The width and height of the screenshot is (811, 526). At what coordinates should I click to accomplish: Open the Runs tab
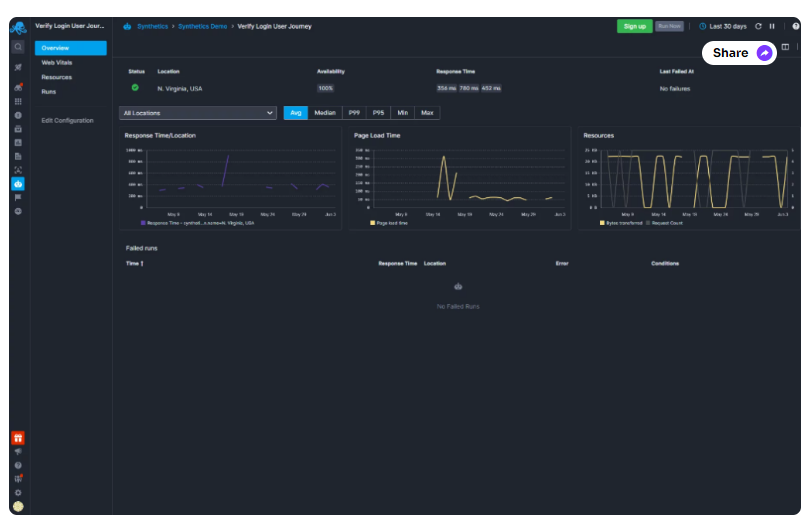coord(49,92)
